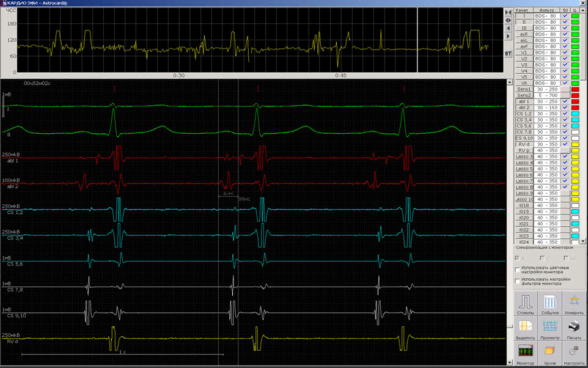This screenshot has width=588, height=368.
Task: Open Настроить (settings) icon
Action: (574, 354)
